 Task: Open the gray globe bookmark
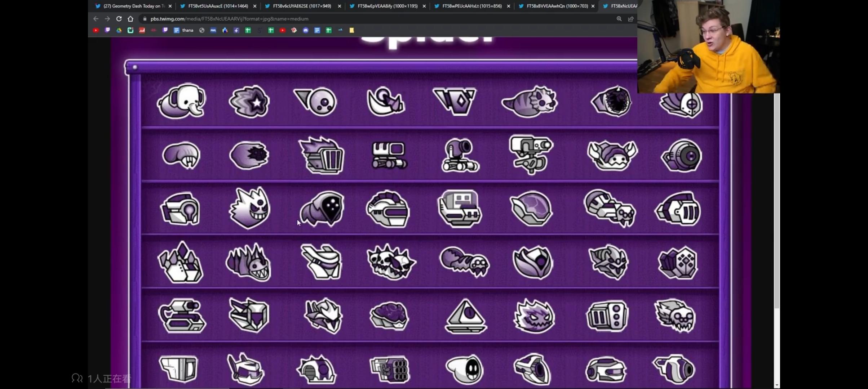[x=202, y=30]
